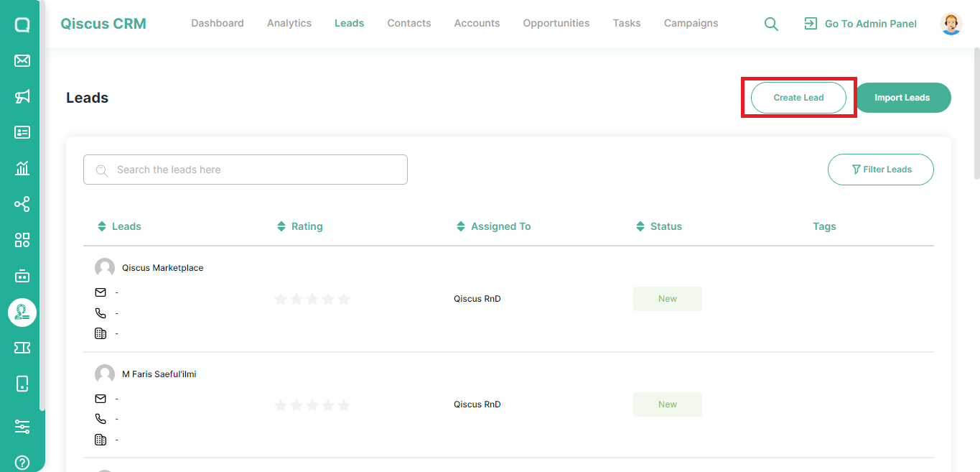Open the Campaigns tab
The height and width of the screenshot is (472, 980).
[691, 23]
